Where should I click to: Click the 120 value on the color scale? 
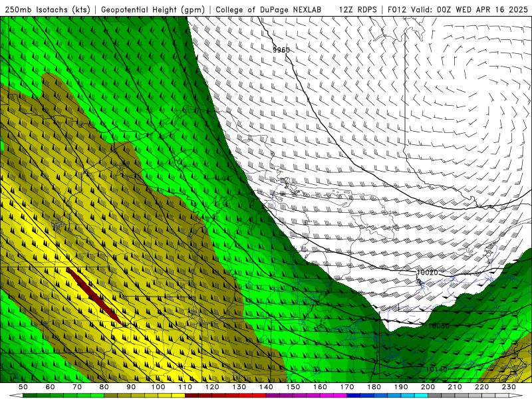[x=212, y=387]
